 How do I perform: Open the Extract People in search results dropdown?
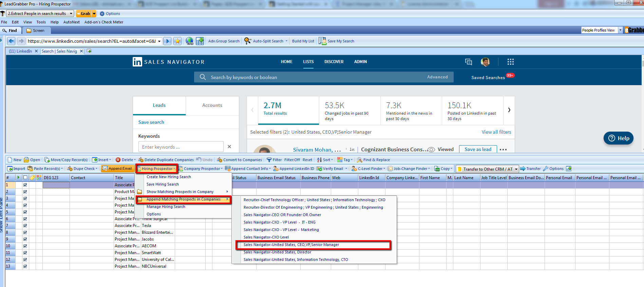point(71,14)
